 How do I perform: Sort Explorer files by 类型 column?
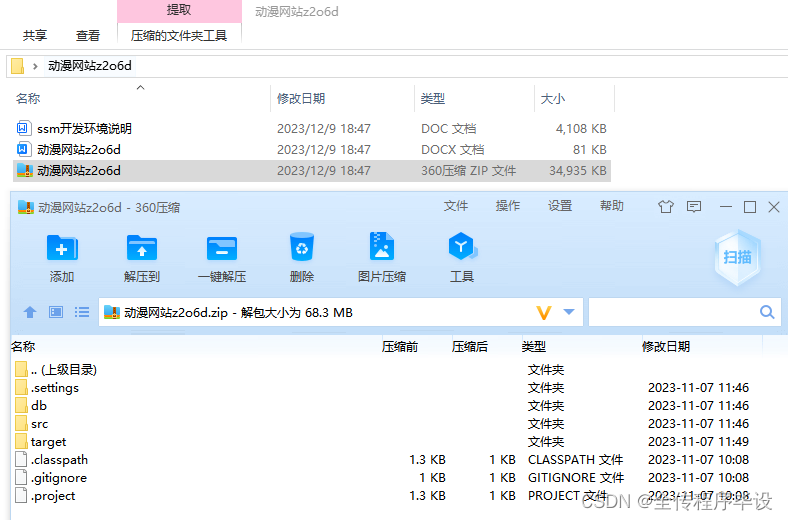[x=433, y=98]
